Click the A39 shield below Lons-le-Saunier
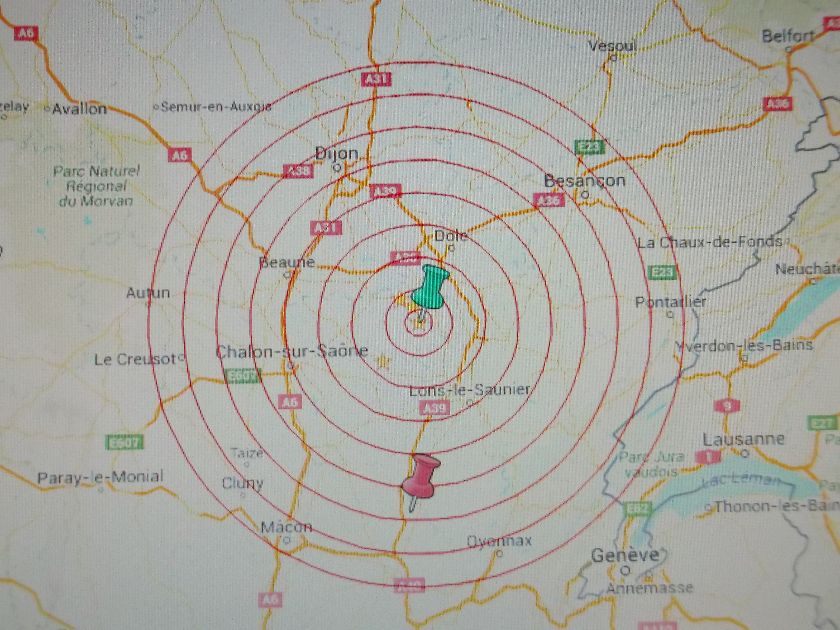 [x=435, y=408]
